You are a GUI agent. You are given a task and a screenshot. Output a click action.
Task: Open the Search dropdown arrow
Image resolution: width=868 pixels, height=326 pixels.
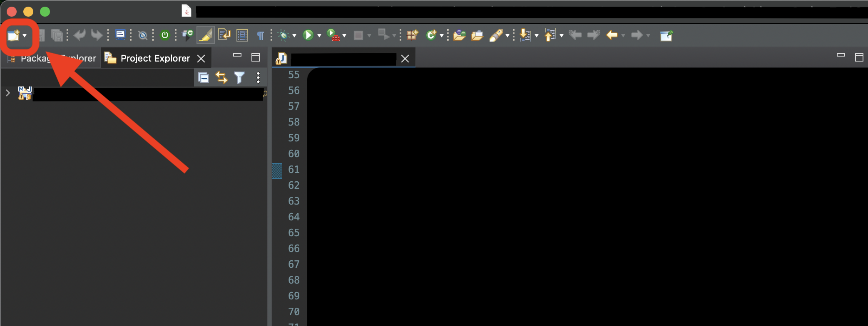coord(507,36)
